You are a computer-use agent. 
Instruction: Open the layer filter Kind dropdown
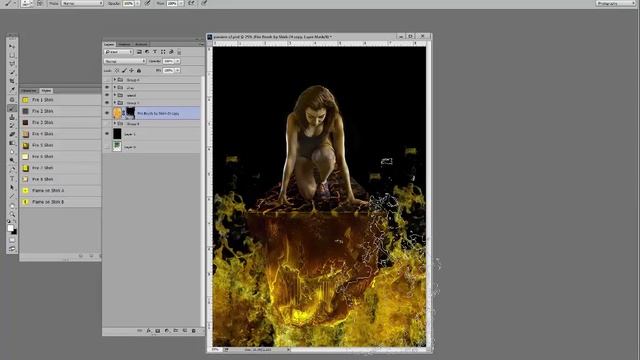(118, 52)
